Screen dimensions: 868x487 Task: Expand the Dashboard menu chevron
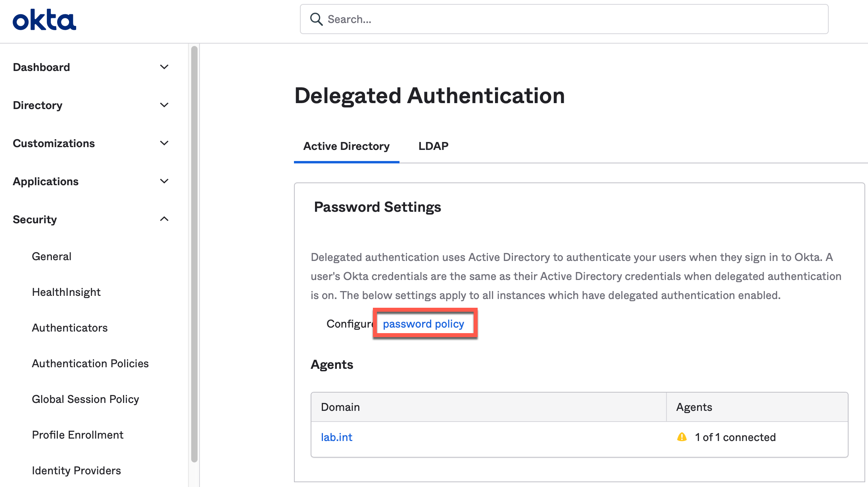click(164, 67)
